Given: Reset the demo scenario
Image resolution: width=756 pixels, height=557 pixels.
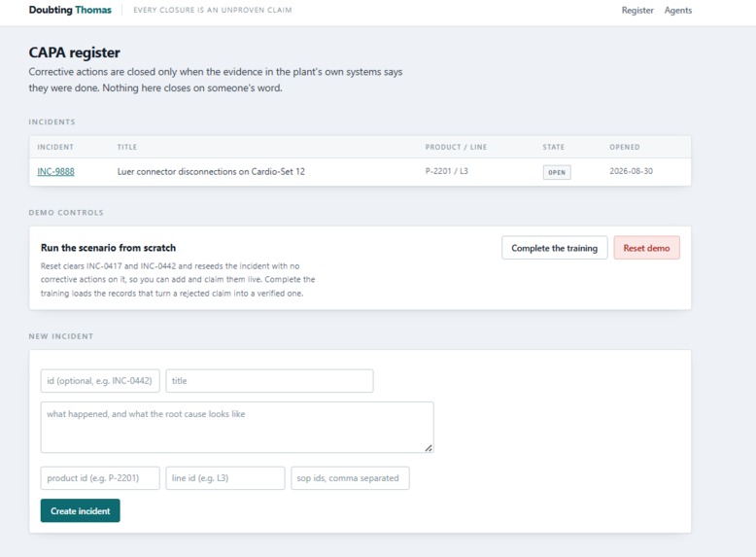Looking at the screenshot, I should tap(646, 248).
